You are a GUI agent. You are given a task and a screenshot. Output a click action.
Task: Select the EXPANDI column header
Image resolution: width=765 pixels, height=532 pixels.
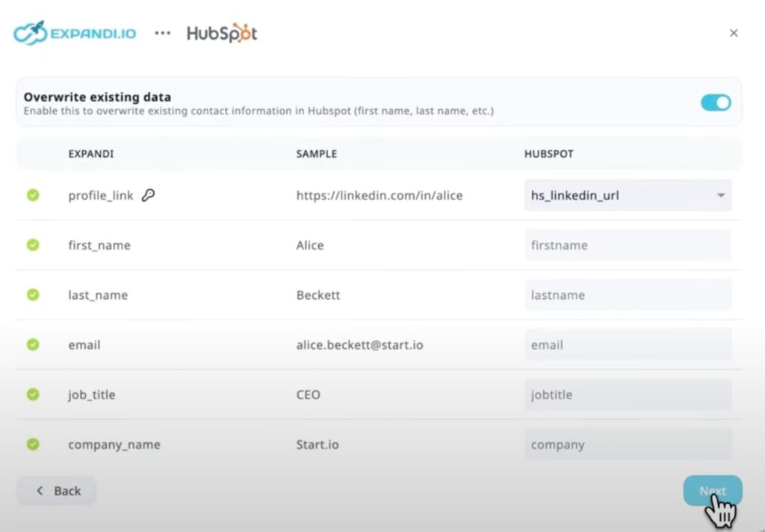[90, 154]
